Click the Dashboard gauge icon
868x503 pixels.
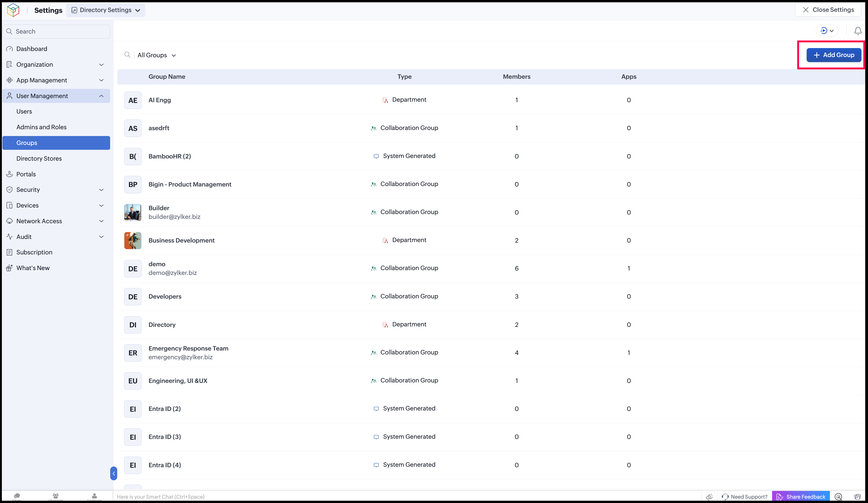click(9, 49)
